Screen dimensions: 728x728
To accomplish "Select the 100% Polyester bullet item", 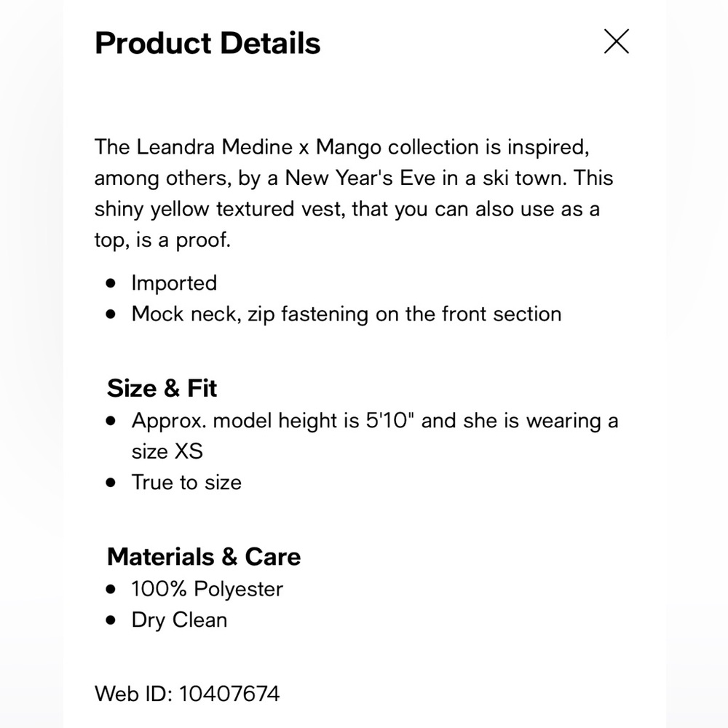I will click(207, 589).
